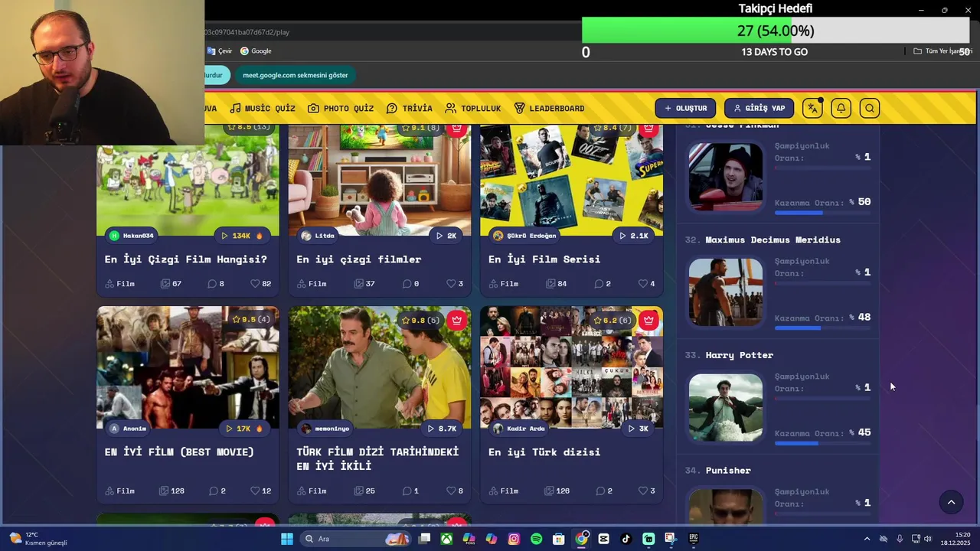Click title En iyi çizgi filmler
The width and height of the screenshot is (980, 551).
tap(359, 259)
